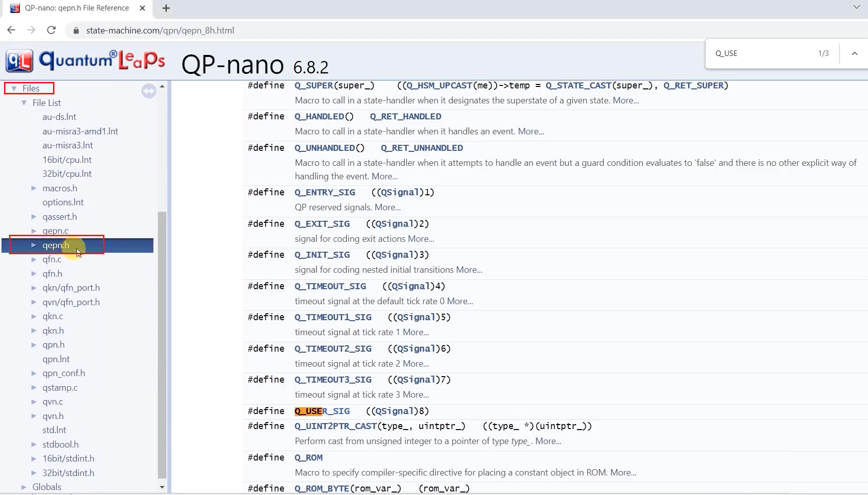Screen dimensions: 868x495
Task: Click the browser forward arrow
Action: [31, 30]
